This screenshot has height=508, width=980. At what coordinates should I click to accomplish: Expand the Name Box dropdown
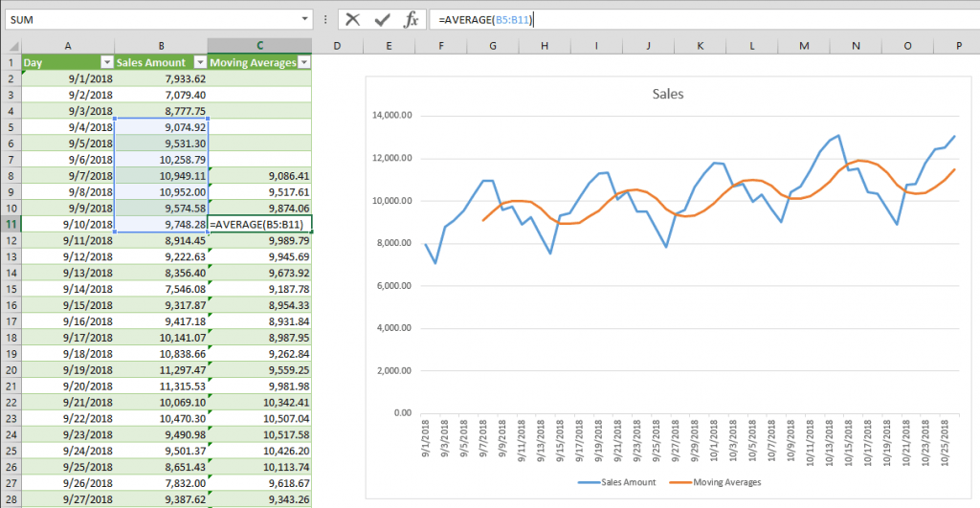tap(304, 19)
